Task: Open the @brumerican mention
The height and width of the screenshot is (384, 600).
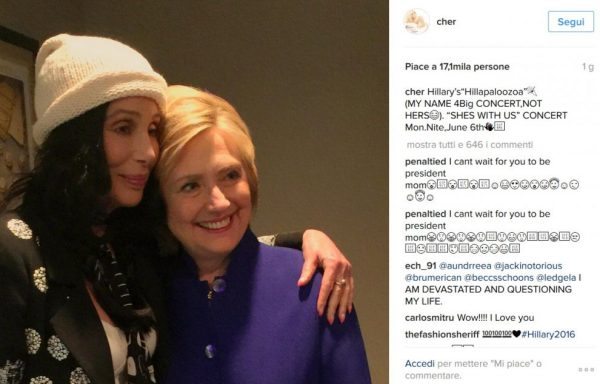Action: 433,278
